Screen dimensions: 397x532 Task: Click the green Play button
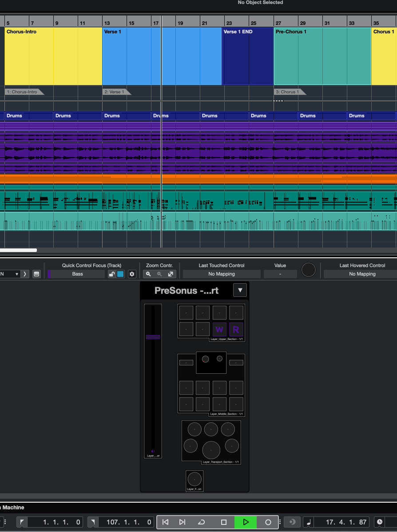[246, 522]
